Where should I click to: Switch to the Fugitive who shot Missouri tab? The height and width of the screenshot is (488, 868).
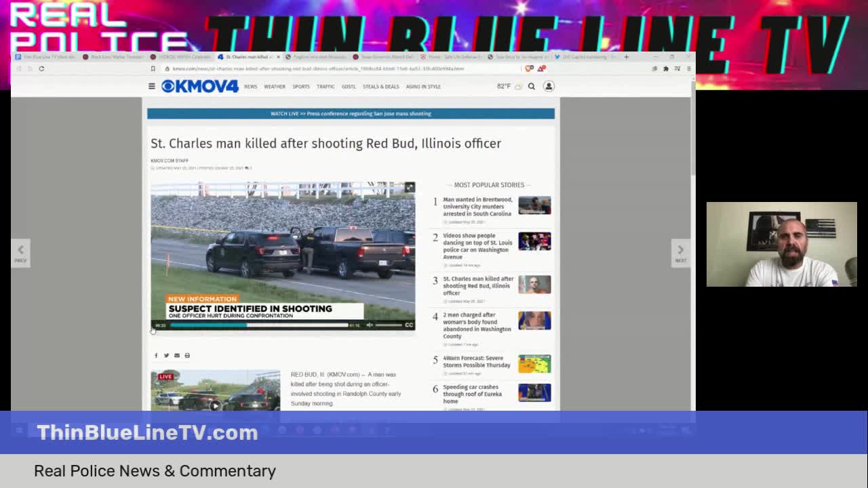coord(317,57)
